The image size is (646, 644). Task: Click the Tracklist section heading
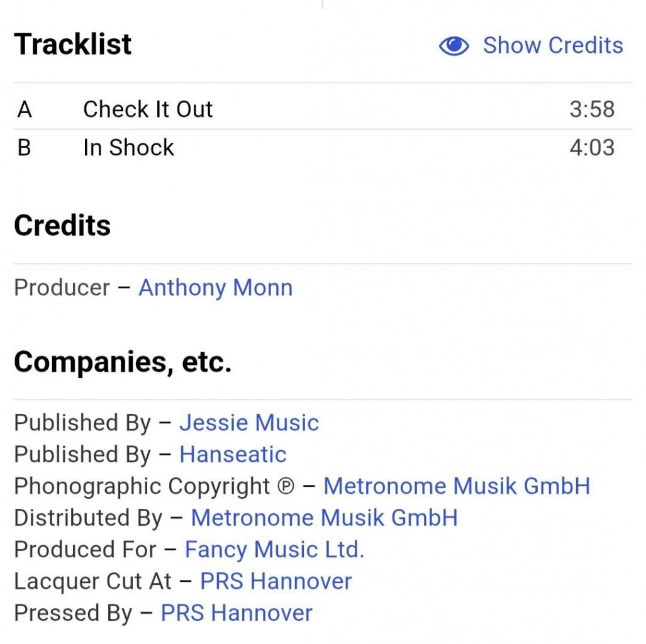[73, 45]
